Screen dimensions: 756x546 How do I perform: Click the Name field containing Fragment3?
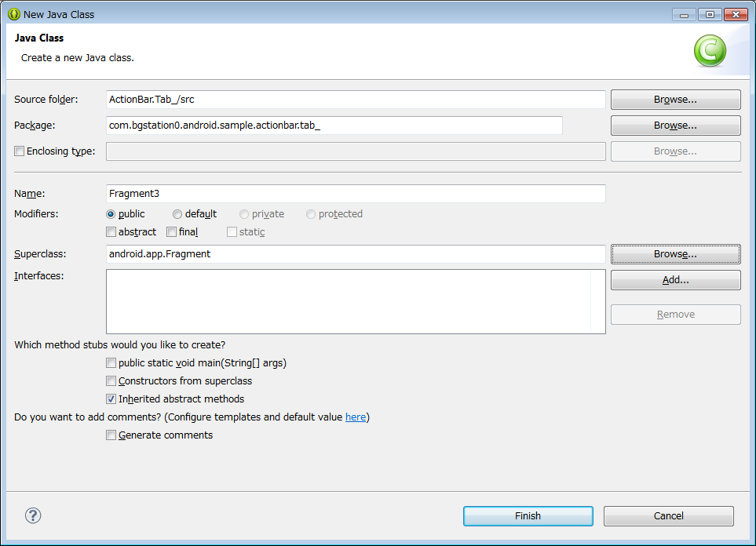pos(356,193)
